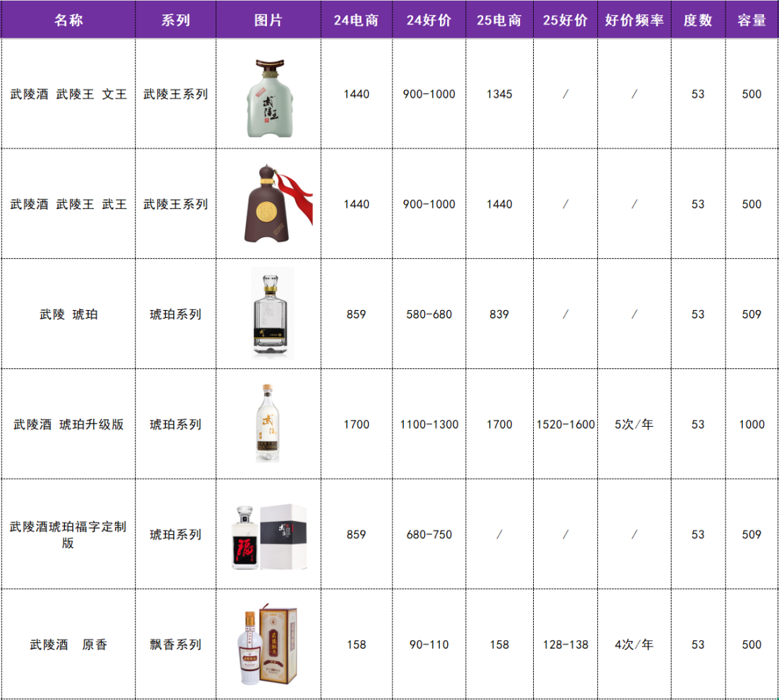Image resolution: width=779 pixels, height=700 pixels.
Task: Select 度数 53 in 文王 row
Action: (698, 94)
